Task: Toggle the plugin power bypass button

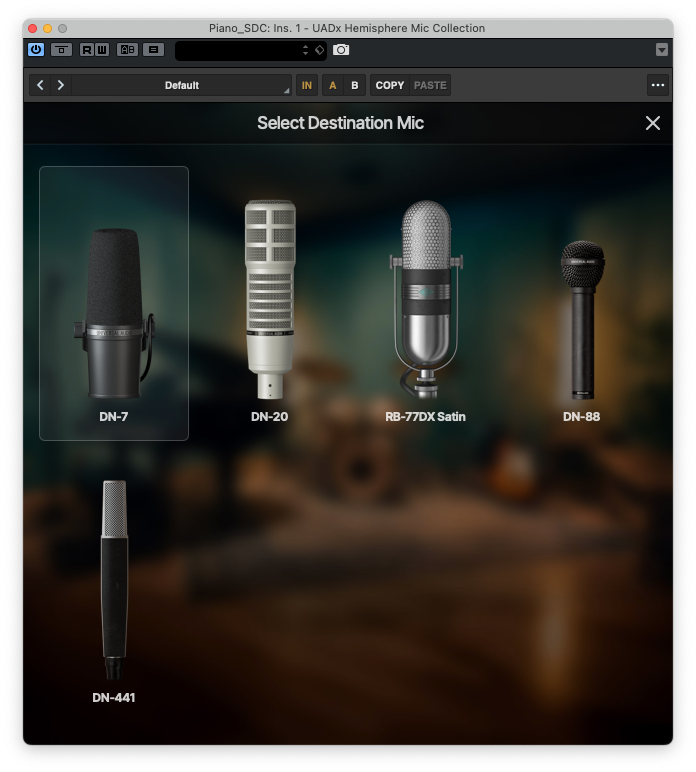Action: pyautogui.click(x=36, y=49)
